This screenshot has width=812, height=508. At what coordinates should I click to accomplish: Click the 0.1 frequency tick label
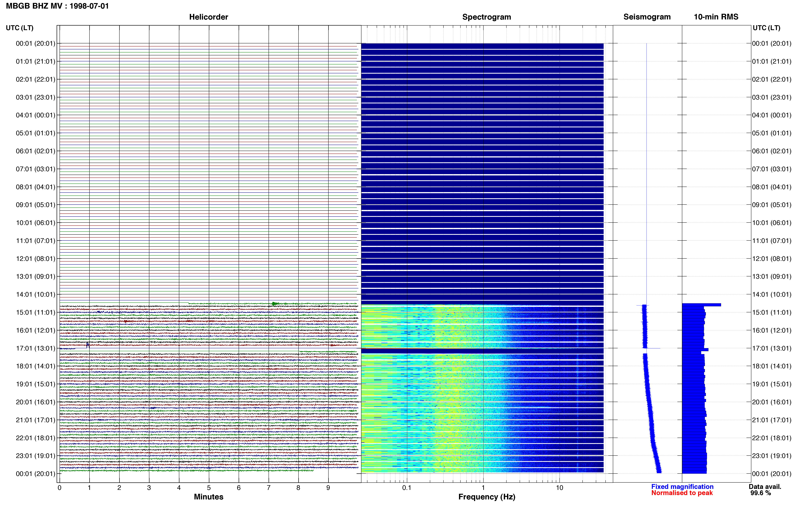407,487
